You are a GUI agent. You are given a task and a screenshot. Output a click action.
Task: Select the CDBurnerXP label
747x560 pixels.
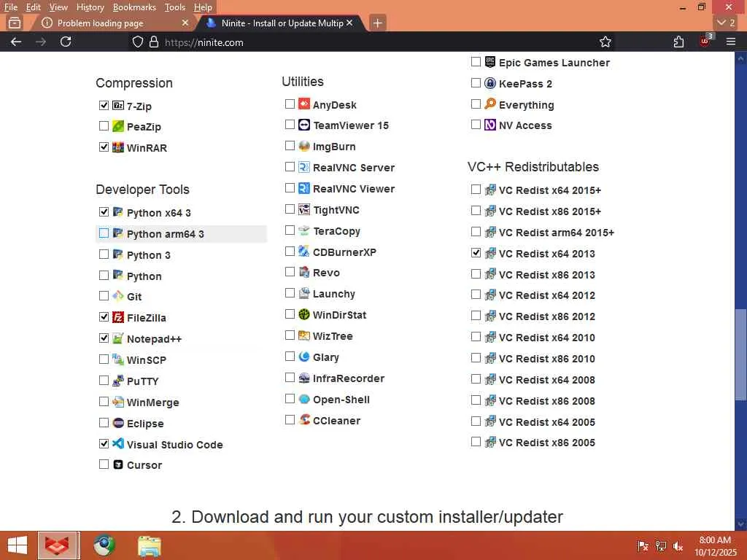344,252
